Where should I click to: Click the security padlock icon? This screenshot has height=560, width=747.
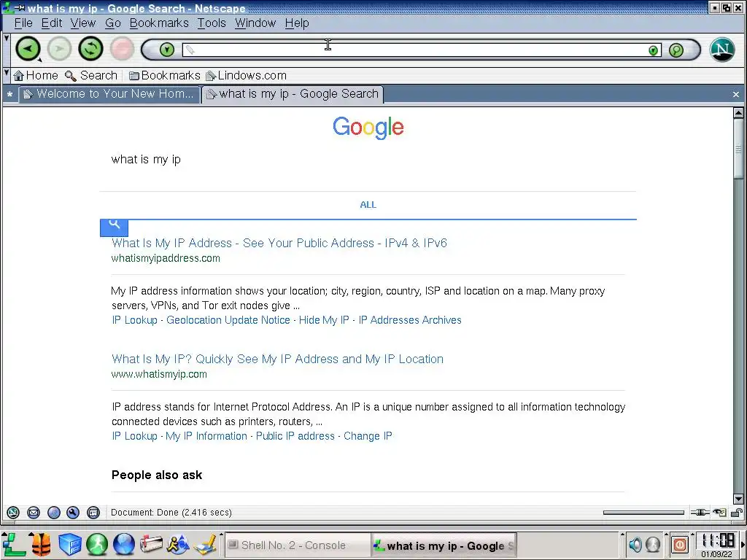[x=737, y=513]
